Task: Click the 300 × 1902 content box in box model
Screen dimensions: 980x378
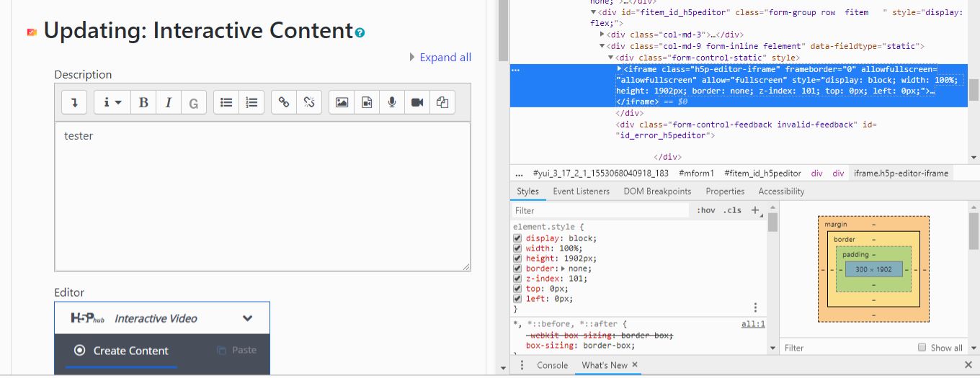Action: point(873,269)
